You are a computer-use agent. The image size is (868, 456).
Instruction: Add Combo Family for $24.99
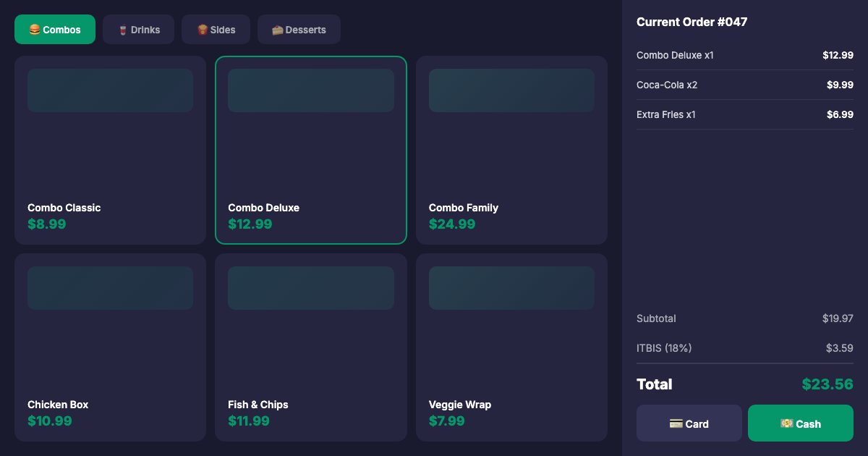point(511,150)
